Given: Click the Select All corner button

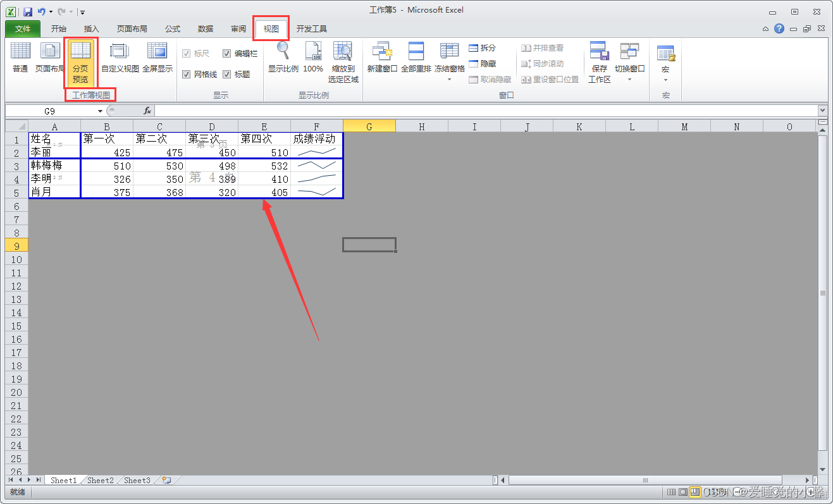Looking at the screenshot, I should pyautogui.click(x=16, y=126).
